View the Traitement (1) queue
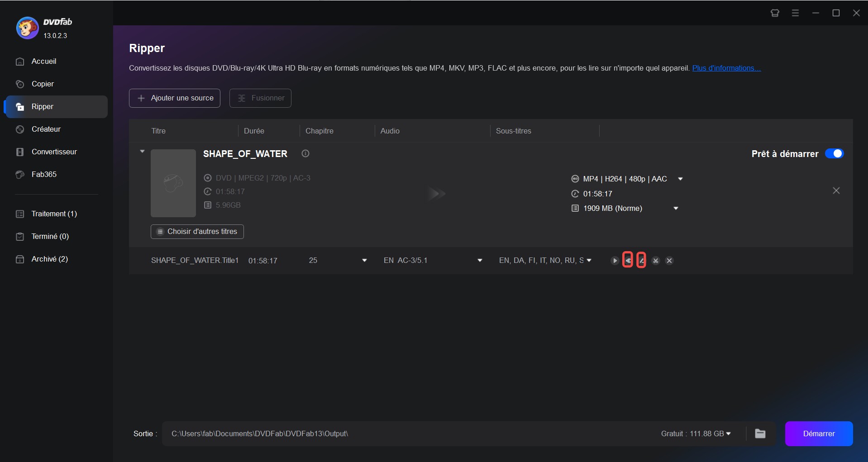The height and width of the screenshot is (462, 868). [56, 214]
